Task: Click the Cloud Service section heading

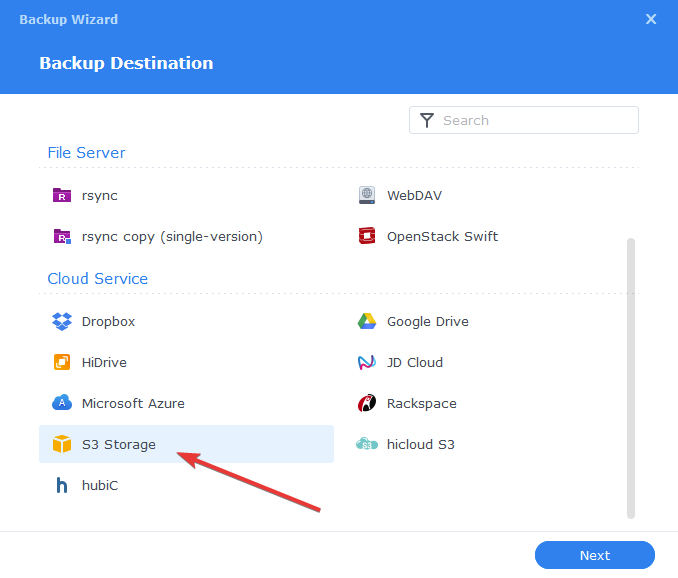Action: (x=98, y=279)
